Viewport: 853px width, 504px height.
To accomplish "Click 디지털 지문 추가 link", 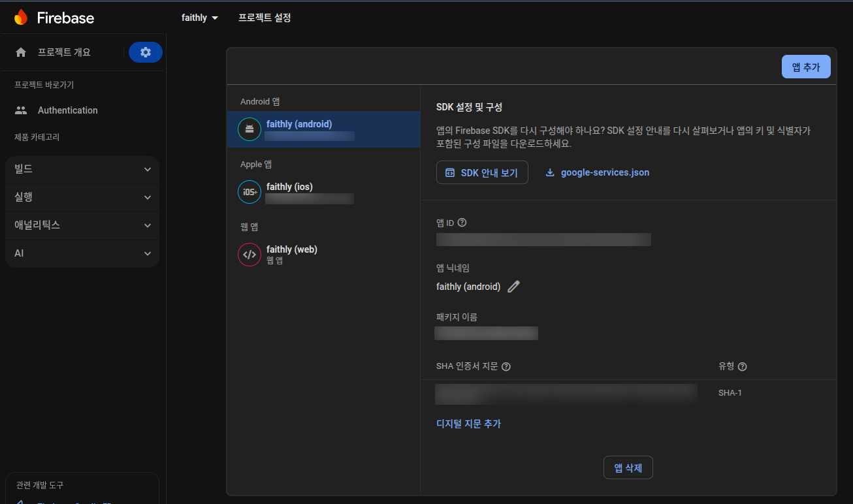I will pyautogui.click(x=468, y=424).
